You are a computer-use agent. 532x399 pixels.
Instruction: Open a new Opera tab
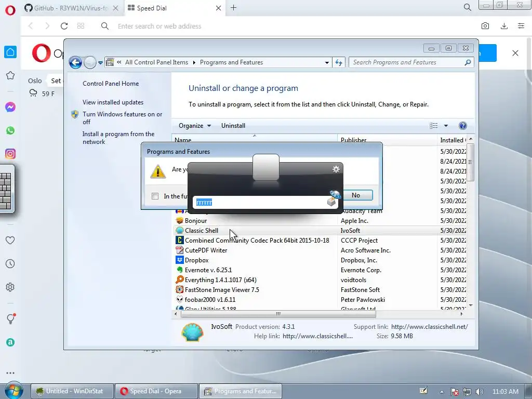click(x=233, y=7)
